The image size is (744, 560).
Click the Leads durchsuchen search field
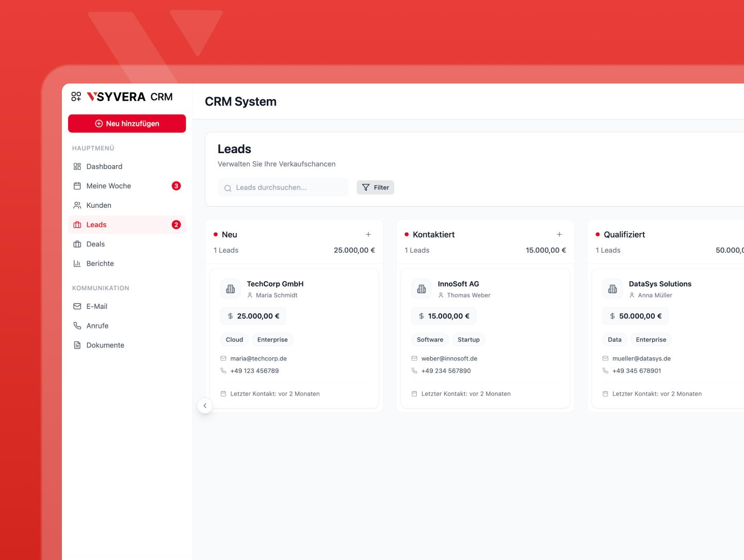(x=283, y=187)
